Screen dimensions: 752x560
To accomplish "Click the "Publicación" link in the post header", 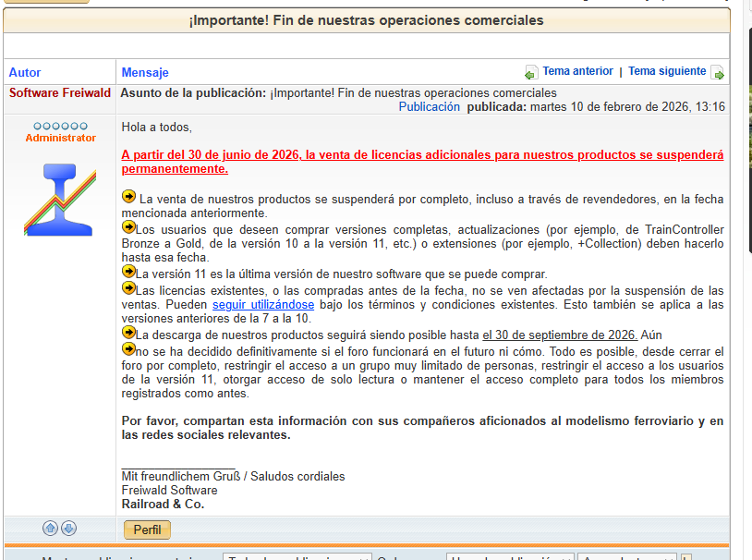I will (x=429, y=107).
